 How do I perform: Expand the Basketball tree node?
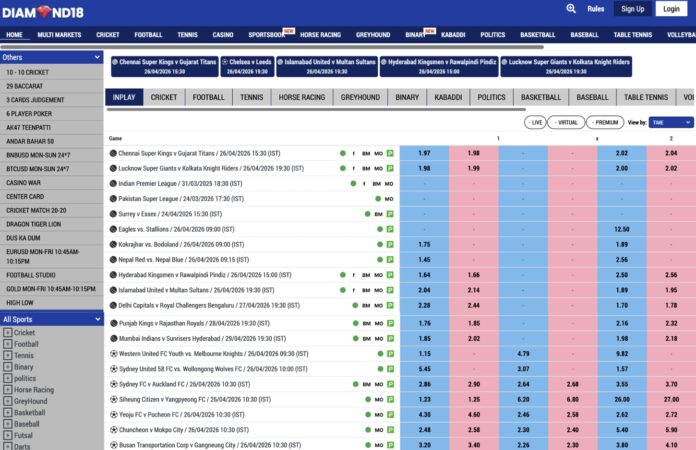click(8, 413)
